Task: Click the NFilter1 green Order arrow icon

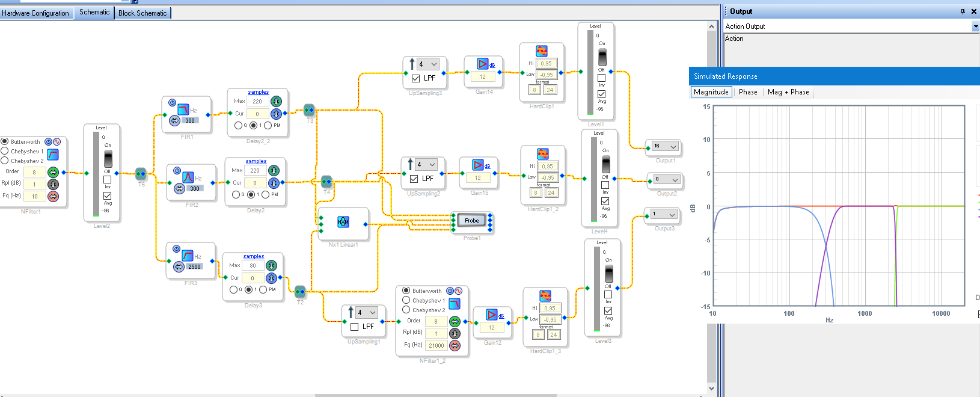Action: (54, 172)
